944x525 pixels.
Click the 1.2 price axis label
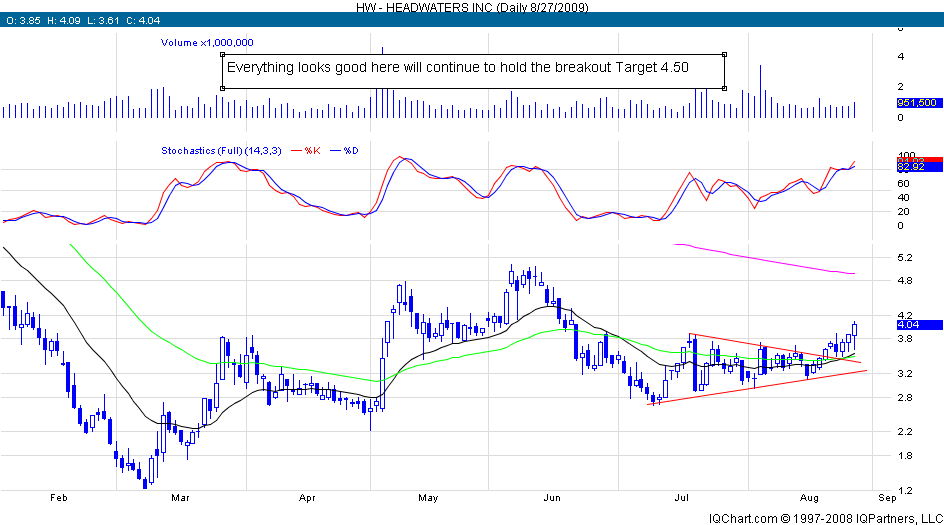pos(905,491)
